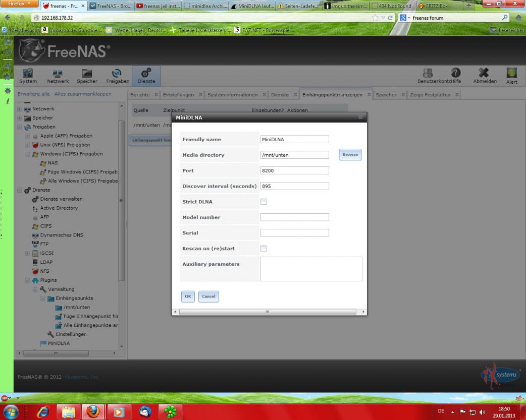
Task: Switch to the Berichte tab
Action: pos(140,95)
